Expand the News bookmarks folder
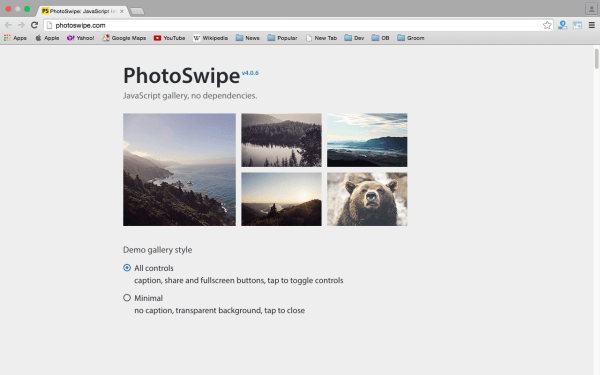600x375 pixels. point(248,38)
